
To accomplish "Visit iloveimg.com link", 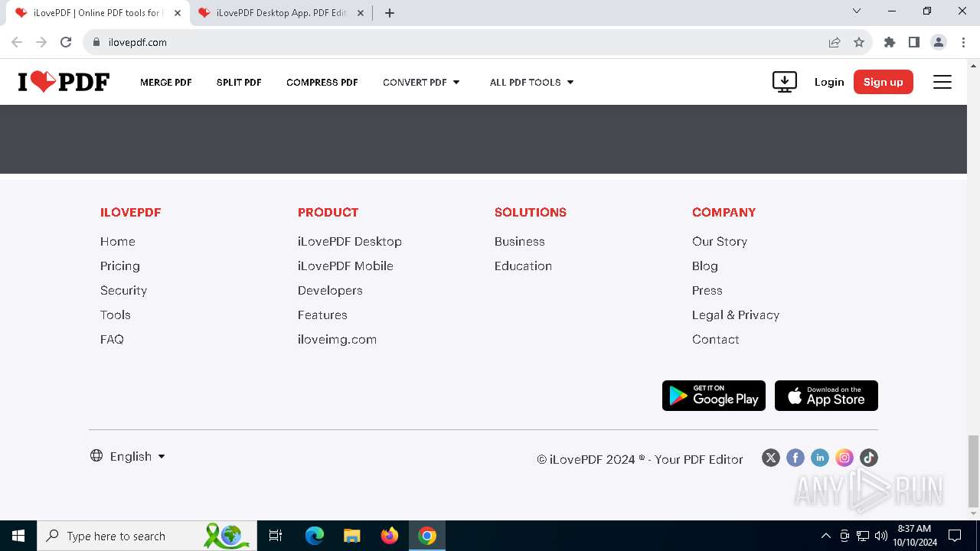I will point(337,339).
